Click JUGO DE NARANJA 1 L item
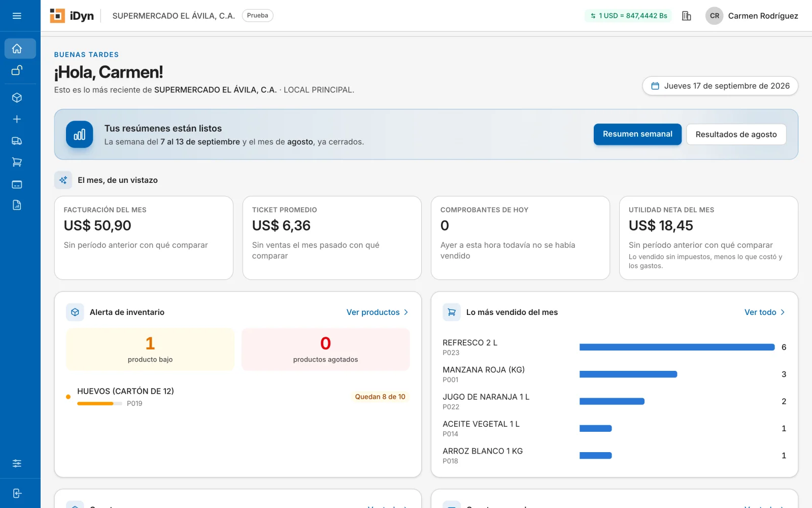The height and width of the screenshot is (508, 812). click(x=486, y=397)
